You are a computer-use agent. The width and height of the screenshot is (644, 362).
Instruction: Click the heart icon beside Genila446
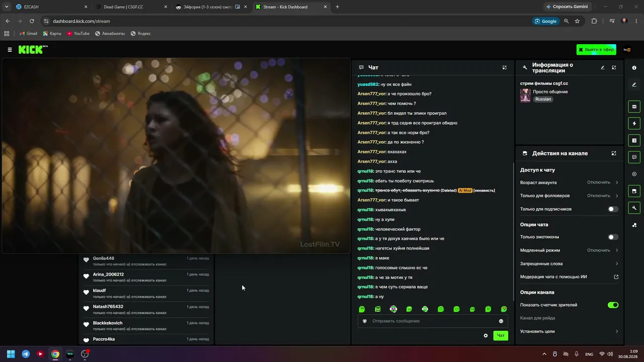pos(86,260)
